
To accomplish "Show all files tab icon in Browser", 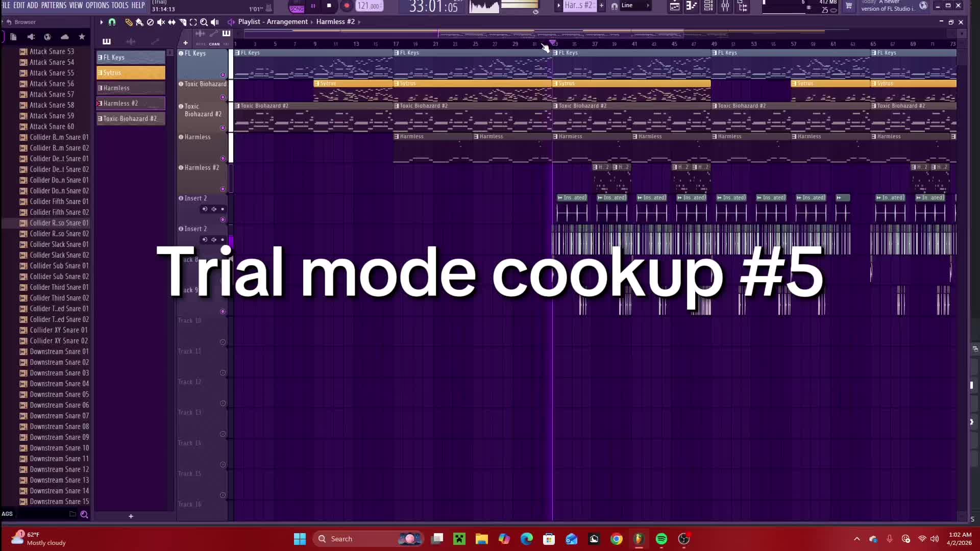I will 13,37.
